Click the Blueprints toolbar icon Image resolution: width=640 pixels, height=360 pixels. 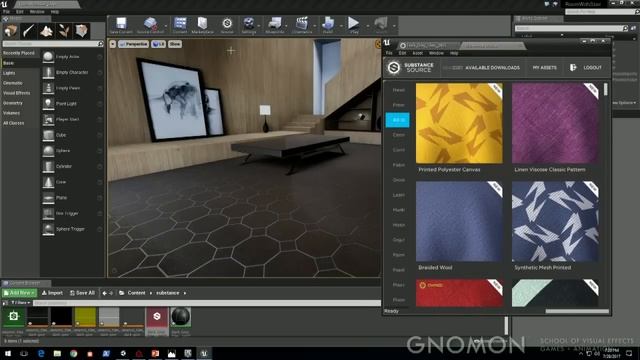tap(275, 25)
